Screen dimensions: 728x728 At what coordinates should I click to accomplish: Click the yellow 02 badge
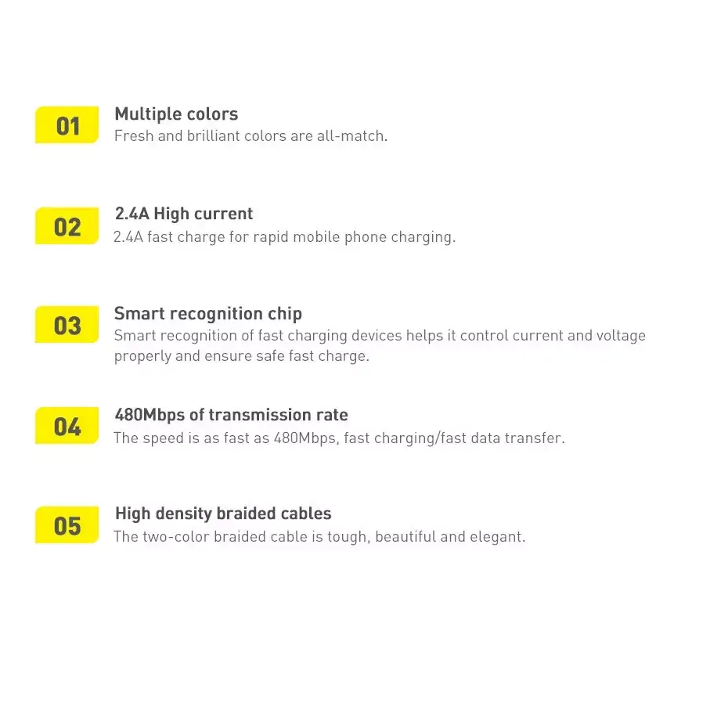[67, 225]
